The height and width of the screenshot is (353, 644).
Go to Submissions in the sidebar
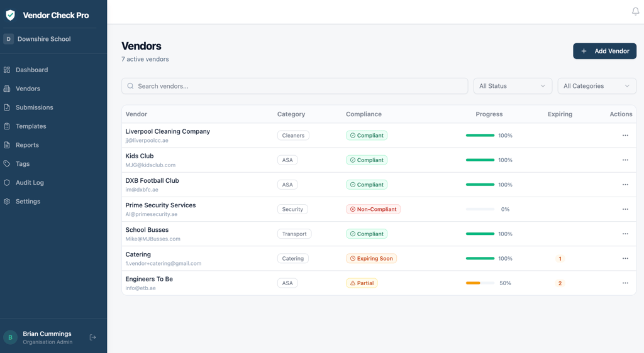tap(34, 107)
